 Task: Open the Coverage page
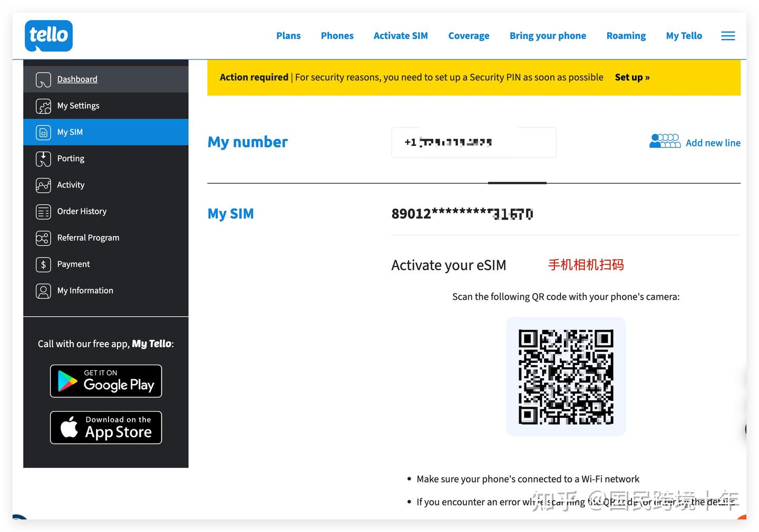(469, 36)
